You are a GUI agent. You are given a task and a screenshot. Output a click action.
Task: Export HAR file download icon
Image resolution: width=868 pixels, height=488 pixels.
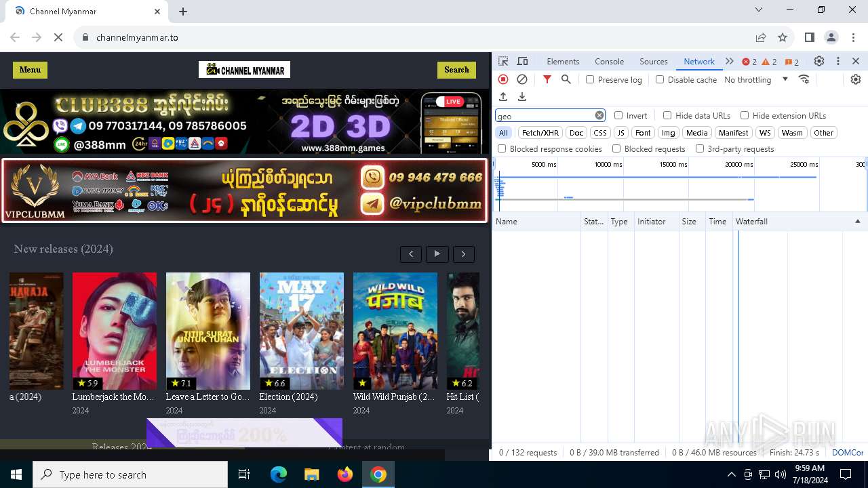click(522, 97)
